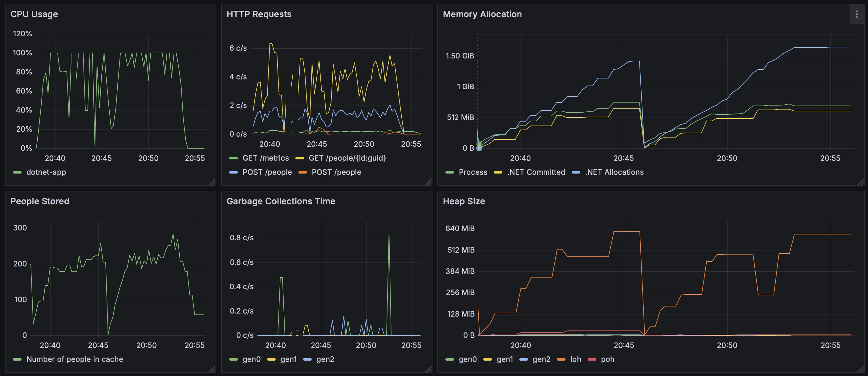Viewport: 868px width, 376px height.
Task: Toggle GET /metrics series visibility
Action: pyautogui.click(x=266, y=158)
